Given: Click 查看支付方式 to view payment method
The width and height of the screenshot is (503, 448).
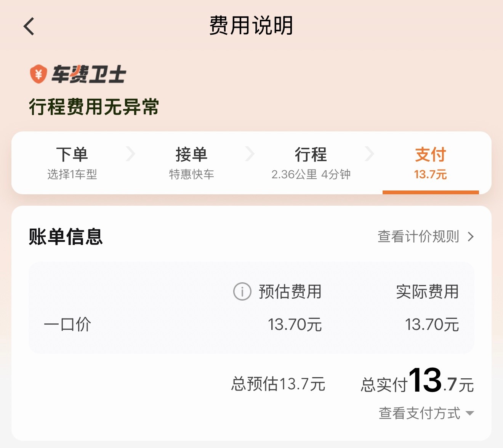Looking at the screenshot, I should click(415, 413).
